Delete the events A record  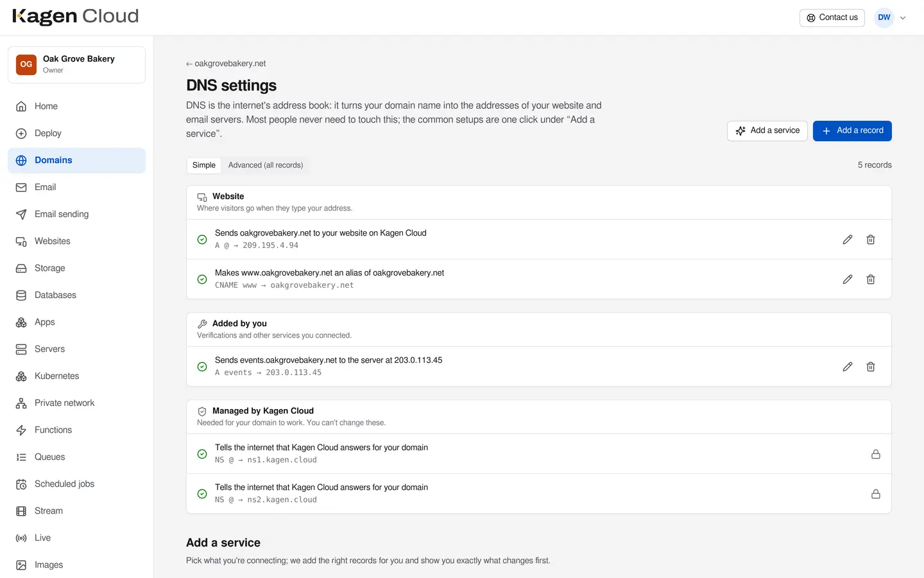(871, 367)
